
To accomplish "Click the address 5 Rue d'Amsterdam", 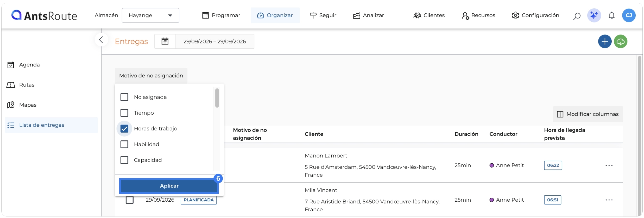I will click(370, 171).
